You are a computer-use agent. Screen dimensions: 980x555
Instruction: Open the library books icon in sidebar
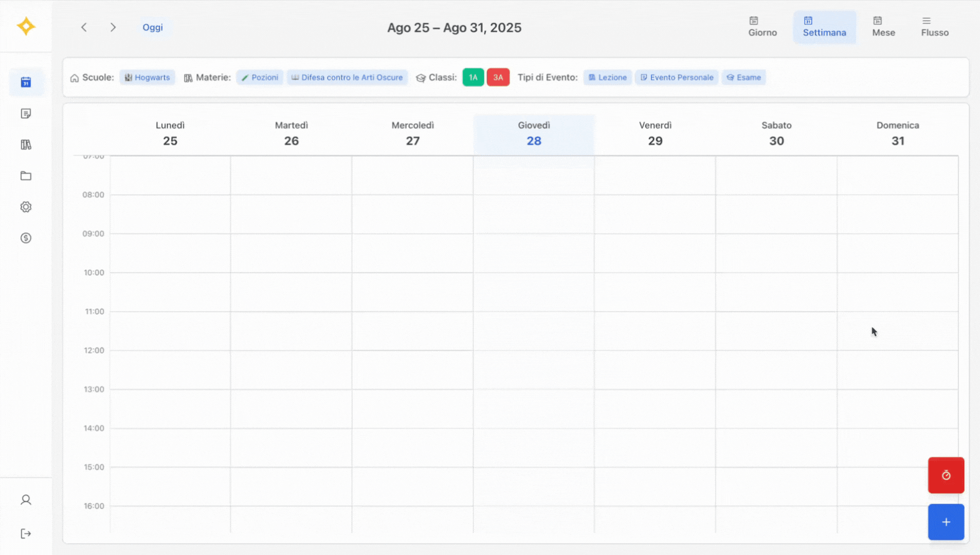pos(26,145)
